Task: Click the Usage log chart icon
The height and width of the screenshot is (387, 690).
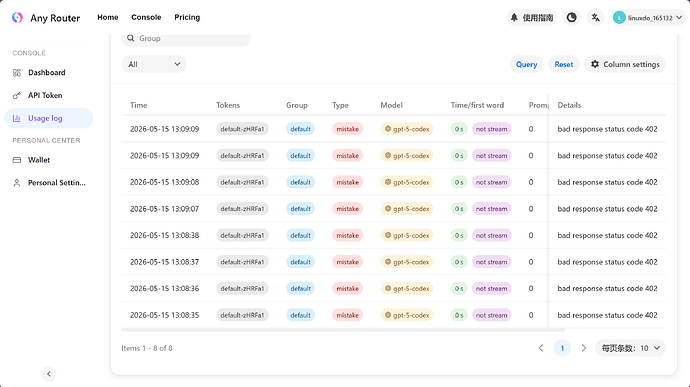Action: coord(17,118)
